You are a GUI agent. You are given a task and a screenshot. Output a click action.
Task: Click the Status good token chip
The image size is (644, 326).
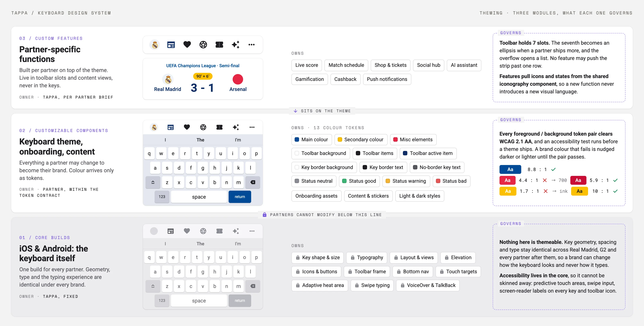click(x=359, y=181)
